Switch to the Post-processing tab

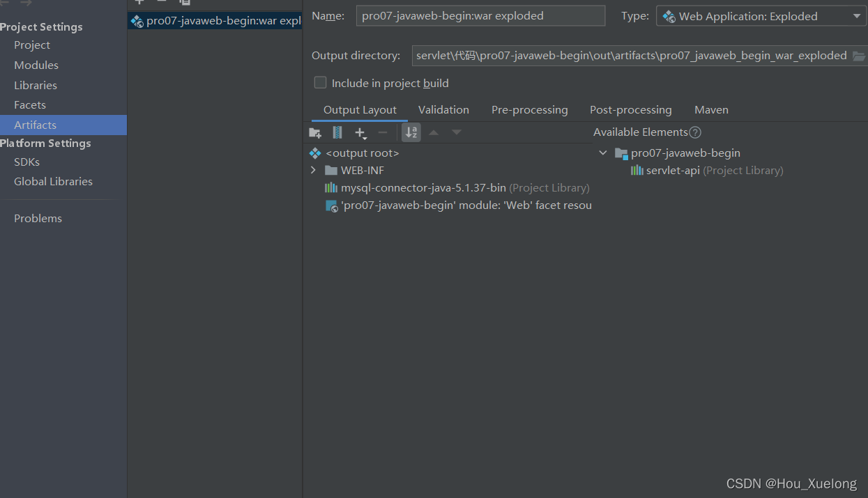tap(630, 109)
